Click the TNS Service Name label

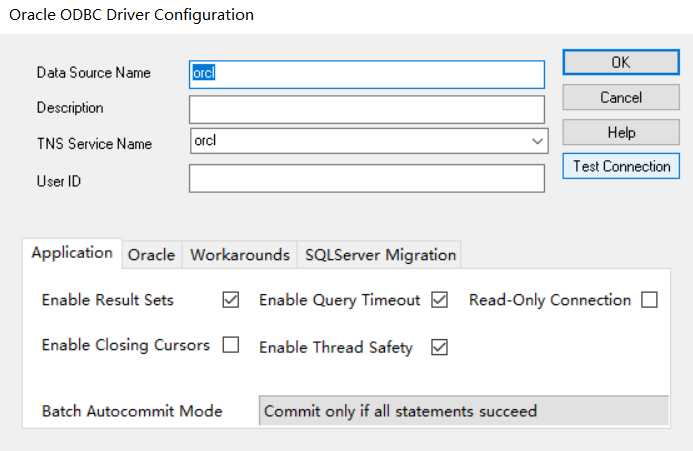95,144
